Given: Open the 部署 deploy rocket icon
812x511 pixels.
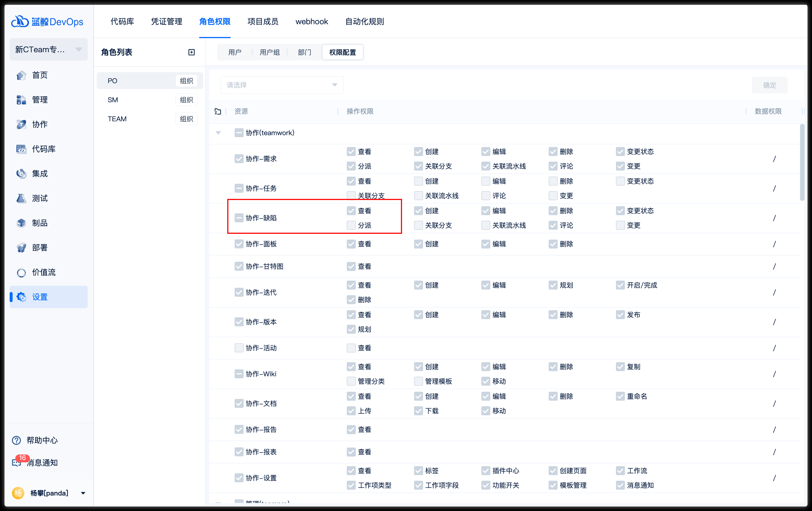Looking at the screenshot, I should tap(21, 248).
